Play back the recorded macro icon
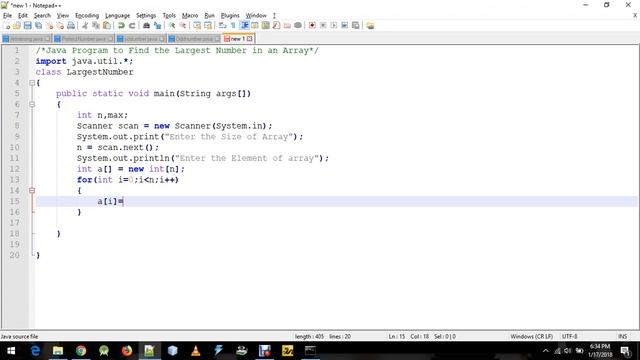Viewport: 640px width, 360px height. (x=333, y=26)
